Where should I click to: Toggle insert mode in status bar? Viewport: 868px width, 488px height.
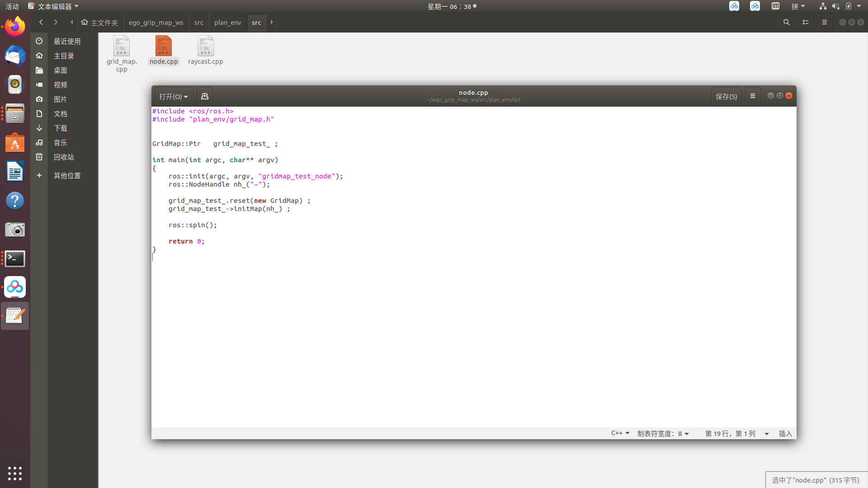[x=785, y=434]
